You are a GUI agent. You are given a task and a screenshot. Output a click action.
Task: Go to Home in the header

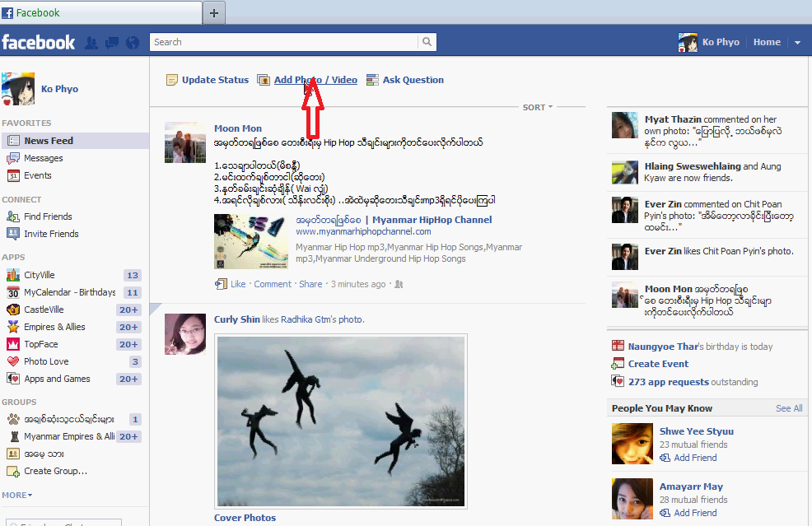coord(767,42)
